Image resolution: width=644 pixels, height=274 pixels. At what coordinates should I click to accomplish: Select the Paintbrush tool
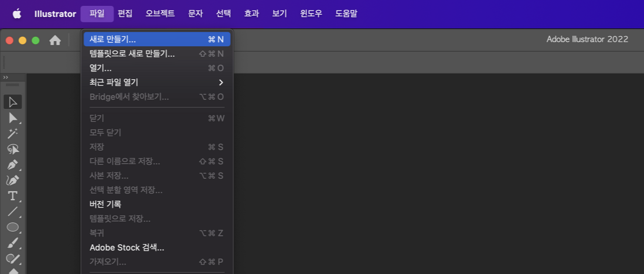[13, 243]
